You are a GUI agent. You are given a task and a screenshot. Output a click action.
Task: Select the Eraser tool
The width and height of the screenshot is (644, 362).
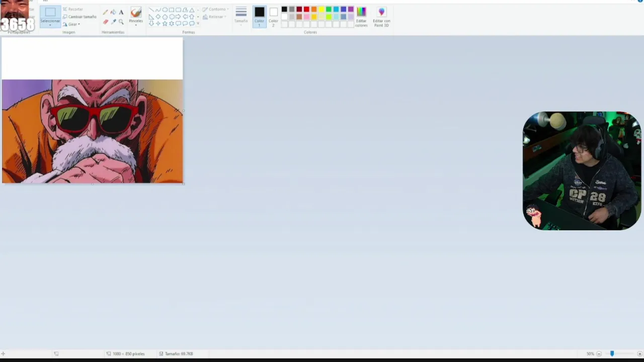[106, 22]
